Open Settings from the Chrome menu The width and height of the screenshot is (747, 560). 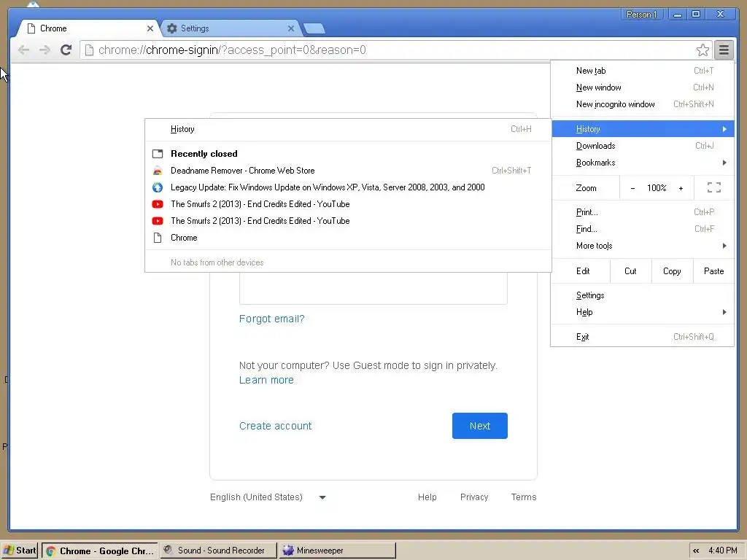point(642,295)
